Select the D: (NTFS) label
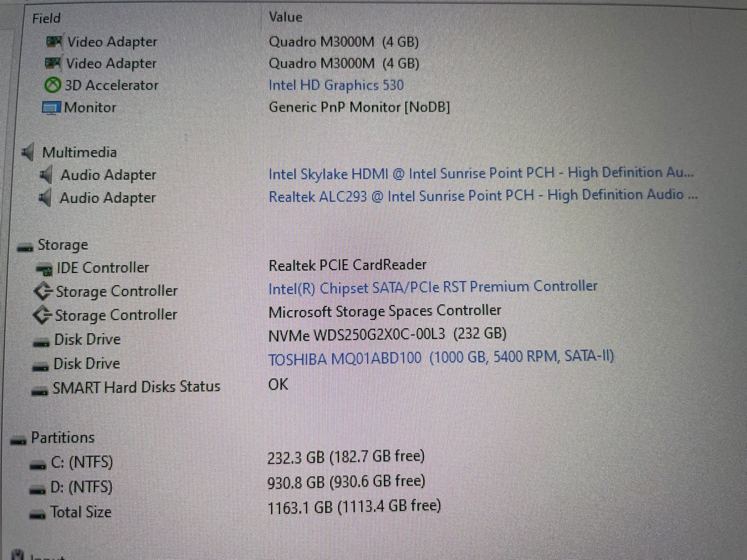The image size is (747, 560). 81,487
